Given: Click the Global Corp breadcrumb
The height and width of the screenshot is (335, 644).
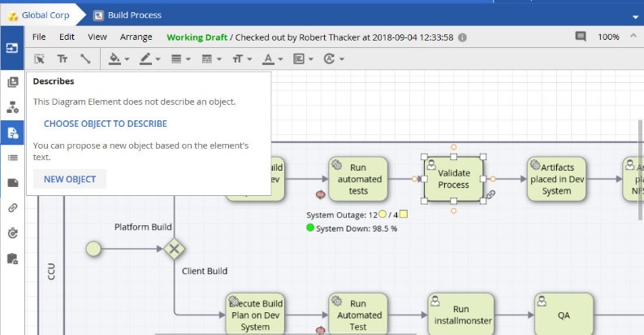Looking at the screenshot, I should (x=45, y=15).
